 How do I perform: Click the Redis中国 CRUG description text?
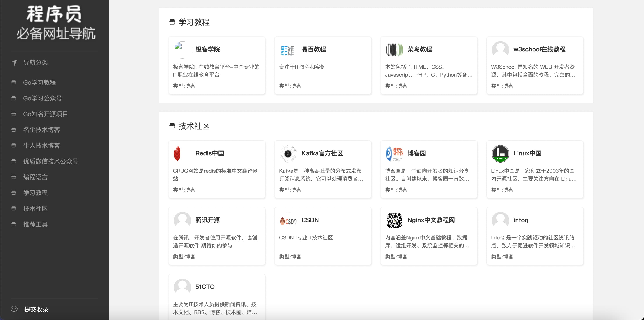tap(216, 175)
